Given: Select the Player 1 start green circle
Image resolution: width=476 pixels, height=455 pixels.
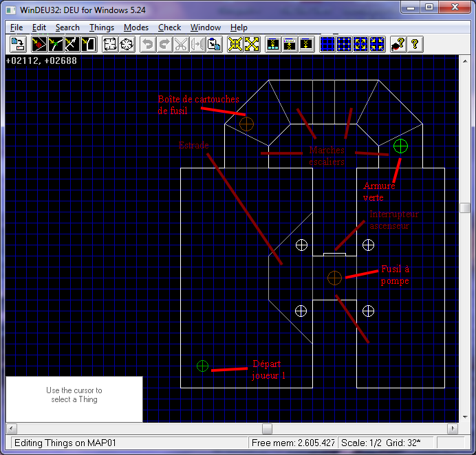Looking at the screenshot, I should [x=202, y=366].
